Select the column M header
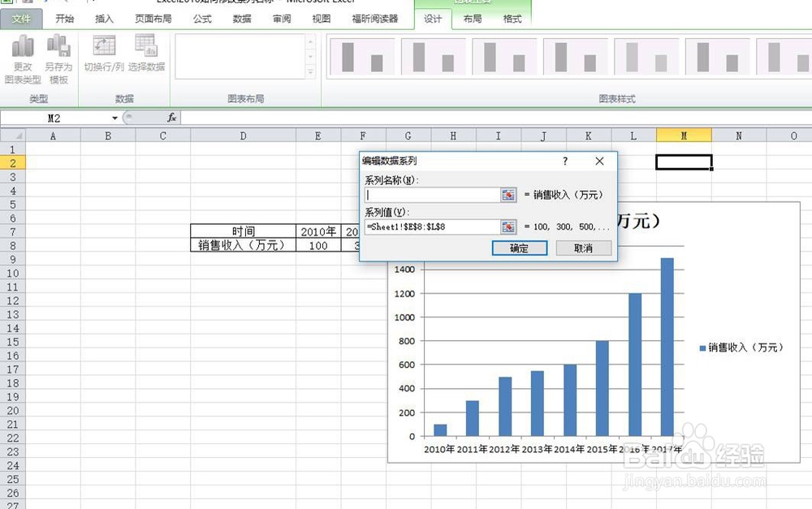 point(685,135)
